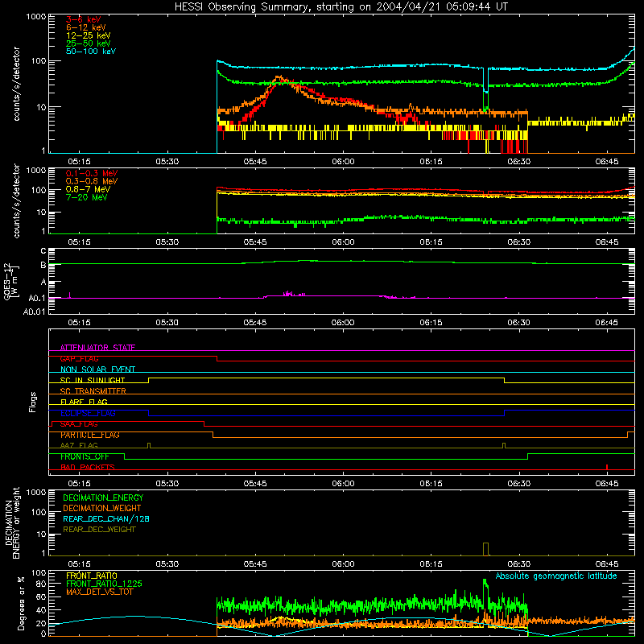
Task: Click the 06:00 tick label under flags plot
Action: (343, 484)
